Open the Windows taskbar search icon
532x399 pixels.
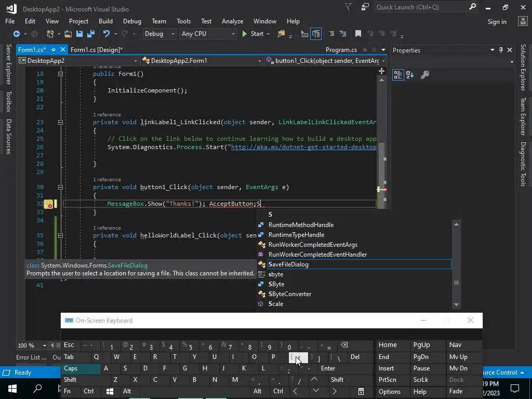click(37, 388)
